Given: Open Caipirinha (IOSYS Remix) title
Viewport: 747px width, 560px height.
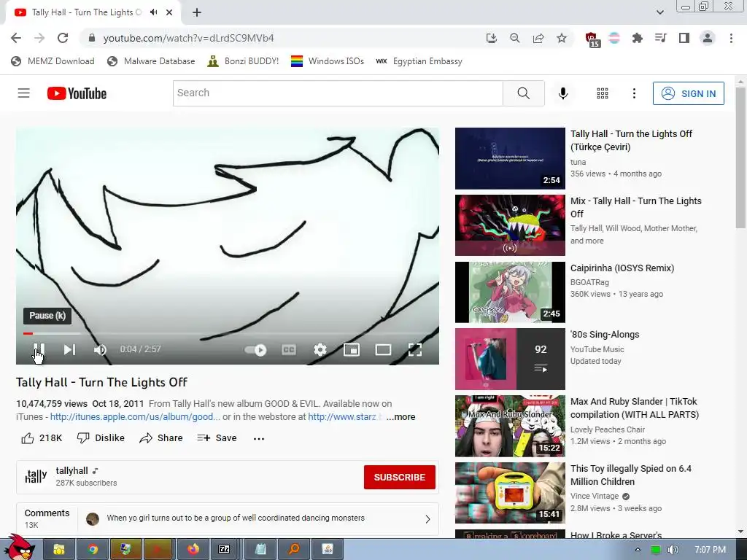Looking at the screenshot, I should pos(622,268).
